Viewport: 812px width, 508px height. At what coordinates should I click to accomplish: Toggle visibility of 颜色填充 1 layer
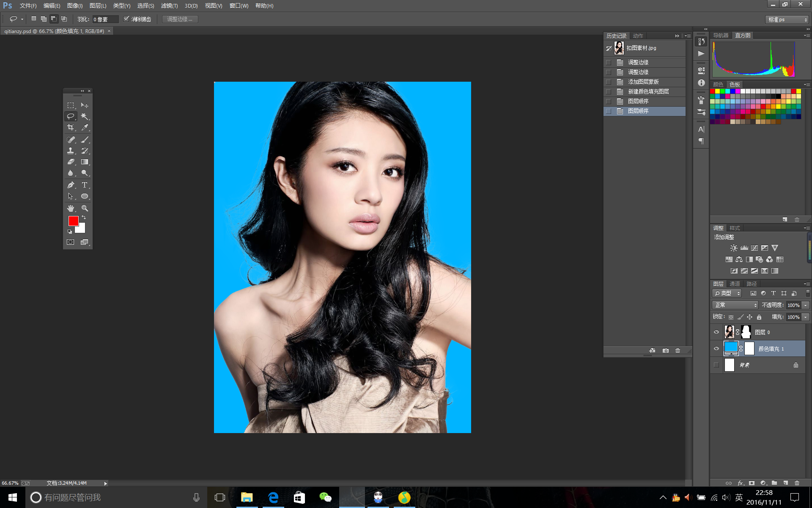pos(716,349)
